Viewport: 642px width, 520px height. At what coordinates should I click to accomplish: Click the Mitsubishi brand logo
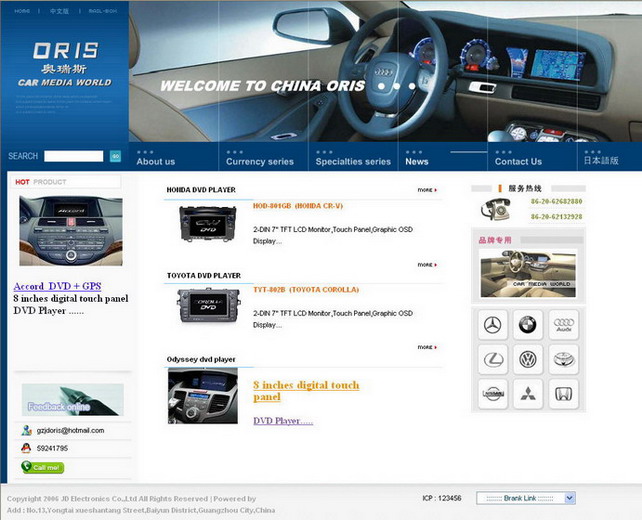[528, 394]
